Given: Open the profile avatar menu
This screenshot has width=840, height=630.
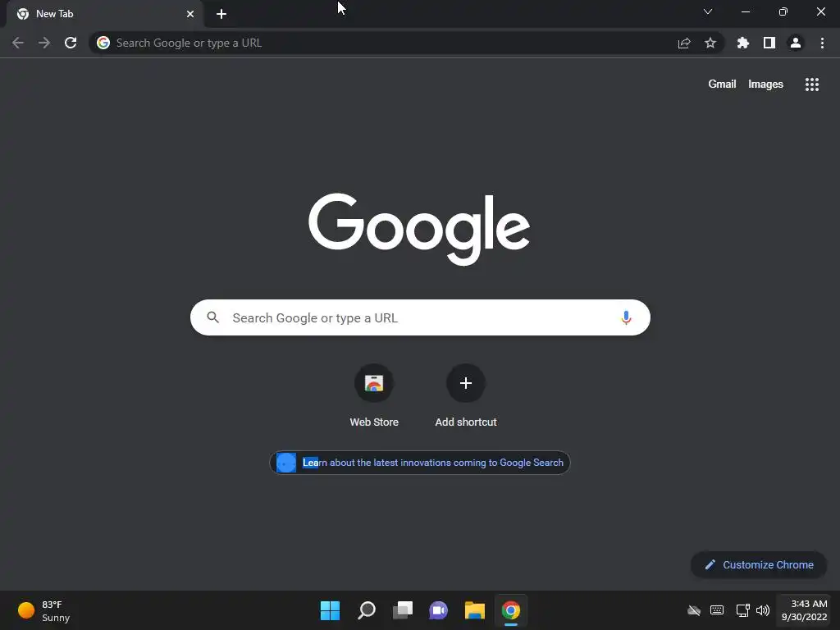Looking at the screenshot, I should pyautogui.click(x=796, y=43).
